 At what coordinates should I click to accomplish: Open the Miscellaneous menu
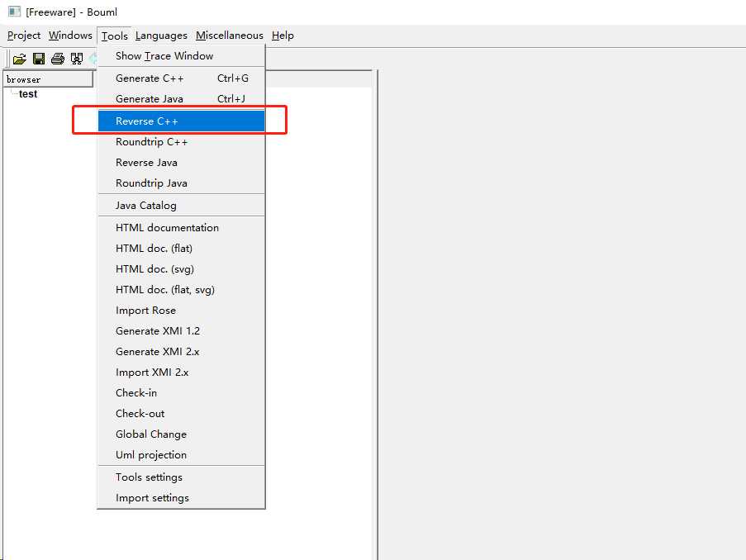(230, 36)
